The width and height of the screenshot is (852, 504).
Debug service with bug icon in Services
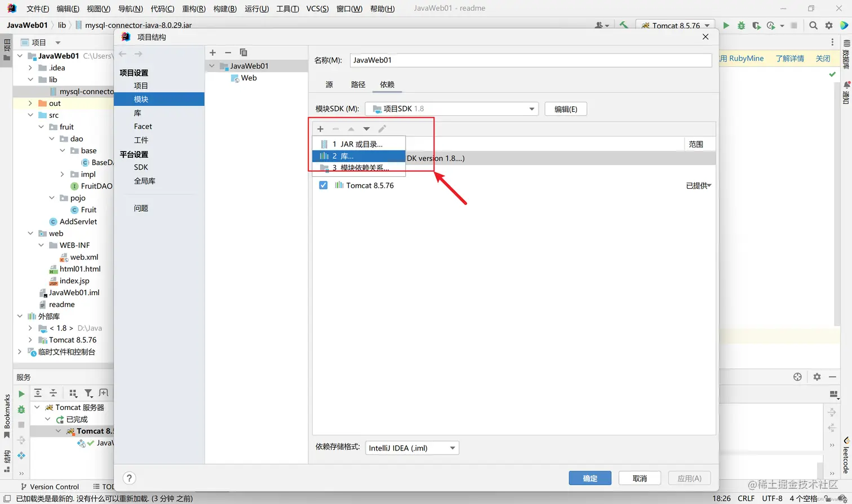(x=21, y=409)
